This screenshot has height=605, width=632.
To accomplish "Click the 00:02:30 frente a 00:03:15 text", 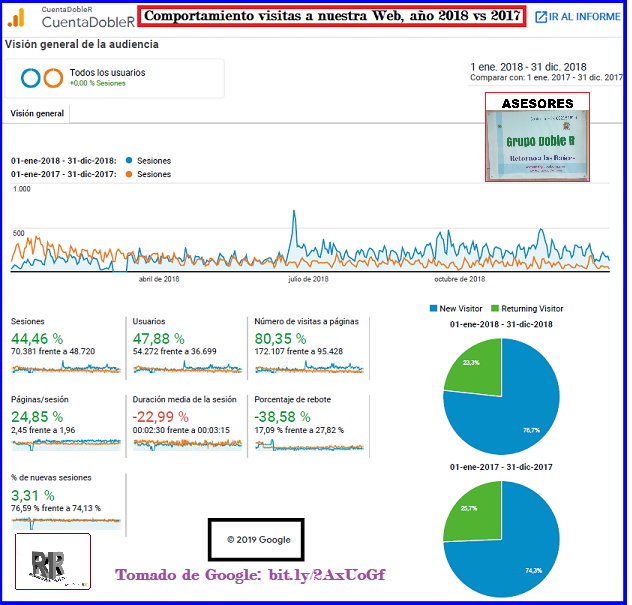I will coord(181,430).
